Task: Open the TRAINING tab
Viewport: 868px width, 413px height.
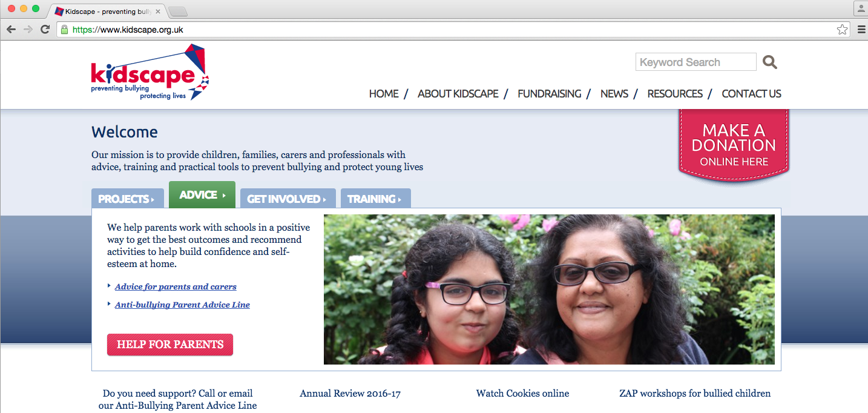Action: click(375, 199)
